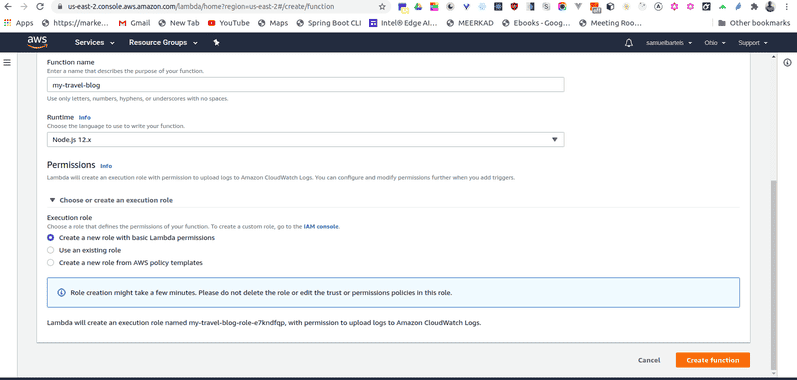
Task: Open the Gmail bookmark
Action: (x=134, y=23)
